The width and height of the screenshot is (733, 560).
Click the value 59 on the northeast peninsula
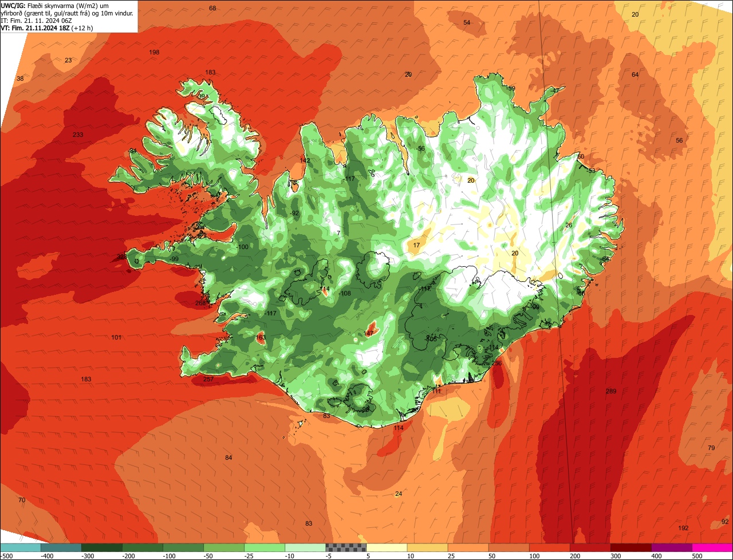(511, 88)
